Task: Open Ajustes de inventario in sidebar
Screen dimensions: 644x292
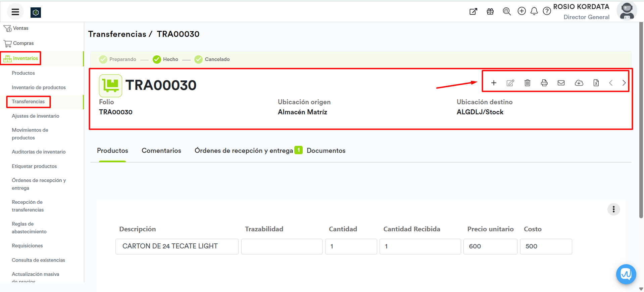Action: point(35,116)
